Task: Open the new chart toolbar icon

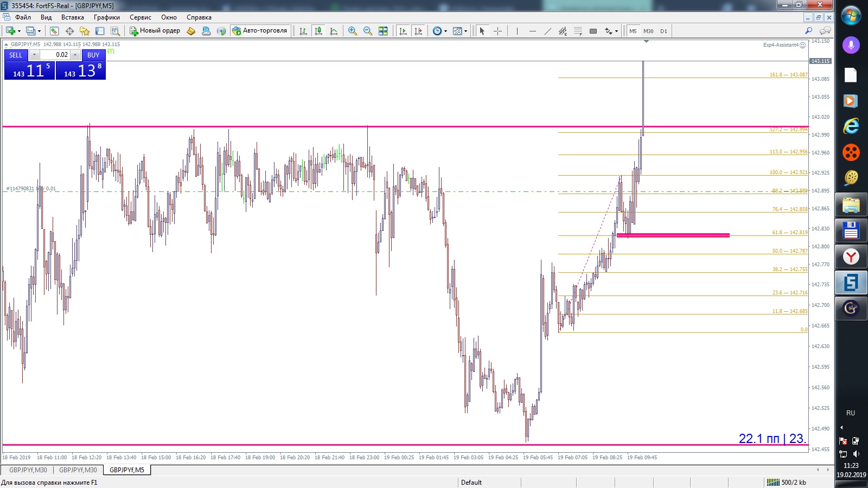Action: pos(10,31)
